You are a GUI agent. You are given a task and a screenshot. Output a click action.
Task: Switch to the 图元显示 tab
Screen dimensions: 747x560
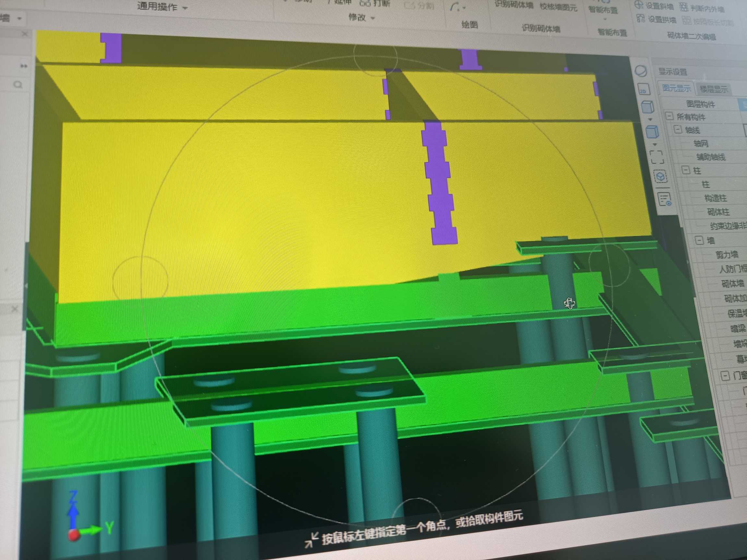tap(676, 88)
